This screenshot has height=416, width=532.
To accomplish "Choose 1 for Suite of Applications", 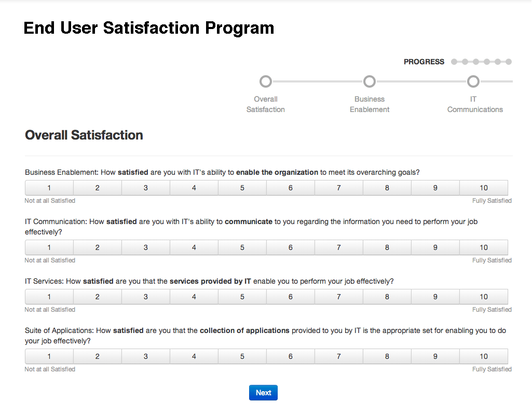I will (49, 356).
